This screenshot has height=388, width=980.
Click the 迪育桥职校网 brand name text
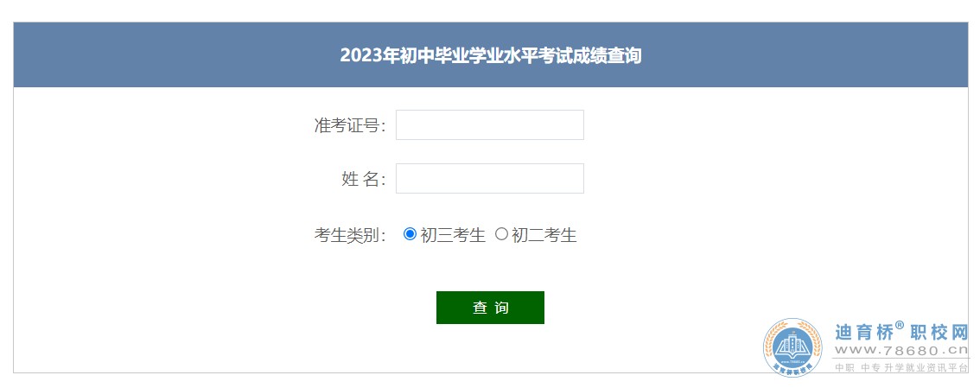(901, 332)
